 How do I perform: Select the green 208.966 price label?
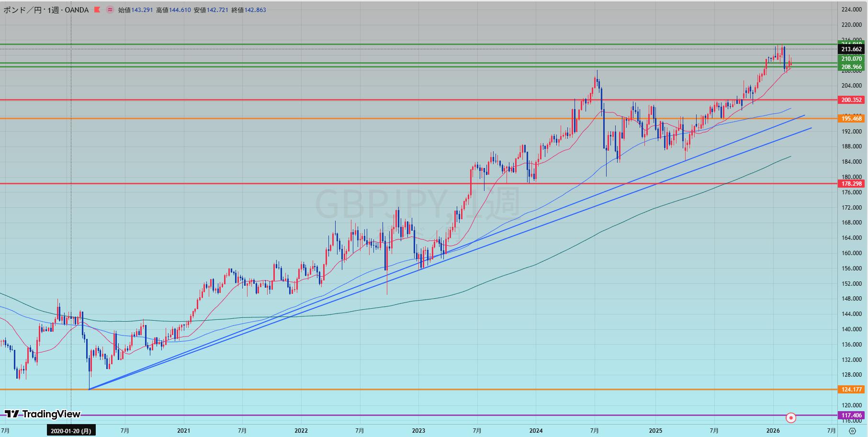click(851, 67)
